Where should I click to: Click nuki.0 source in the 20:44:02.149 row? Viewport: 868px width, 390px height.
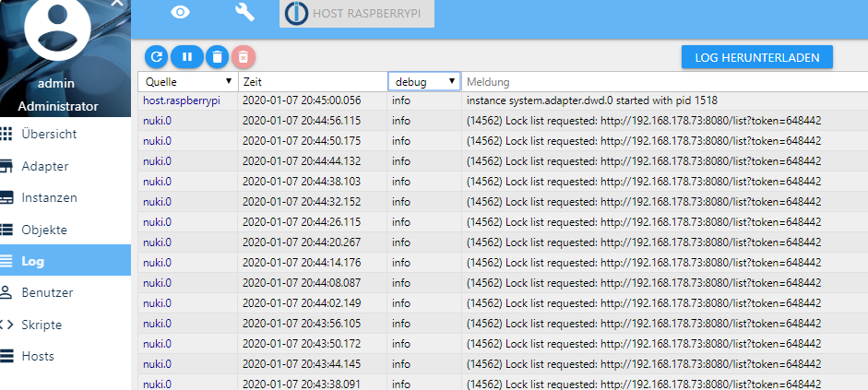(x=157, y=303)
